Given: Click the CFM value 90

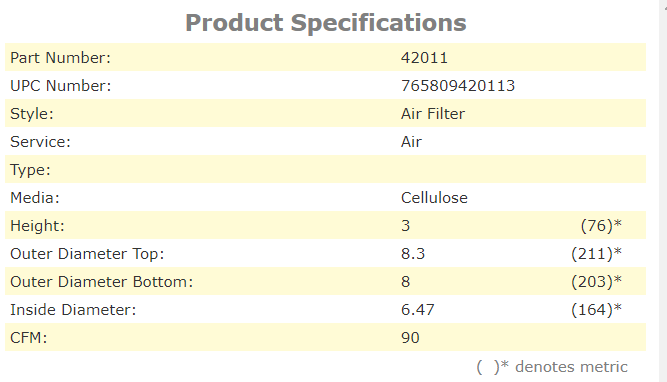Looking at the screenshot, I should [x=410, y=338].
